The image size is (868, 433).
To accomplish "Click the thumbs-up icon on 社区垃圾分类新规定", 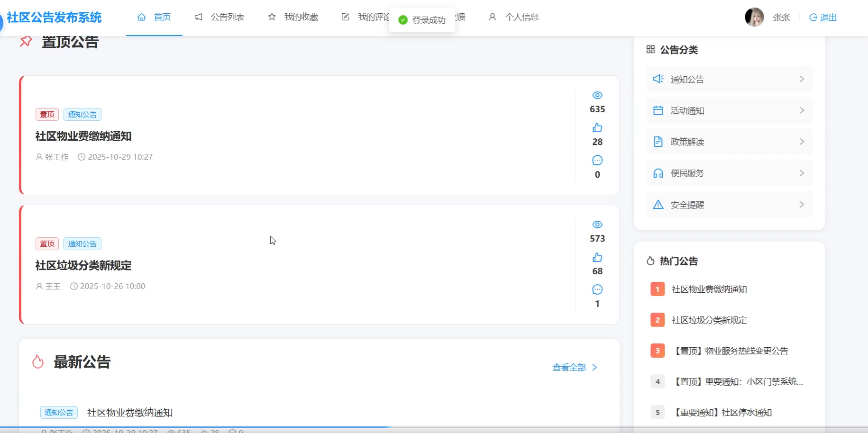I will tap(597, 257).
